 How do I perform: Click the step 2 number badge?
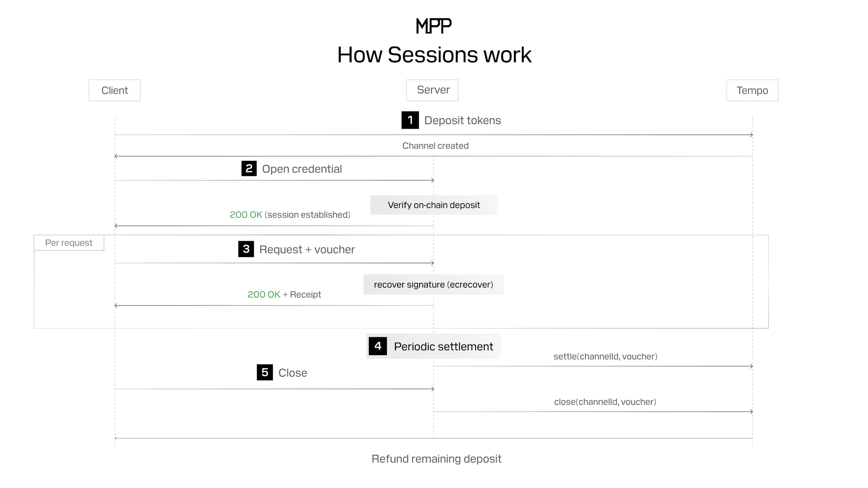coord(249,168)
